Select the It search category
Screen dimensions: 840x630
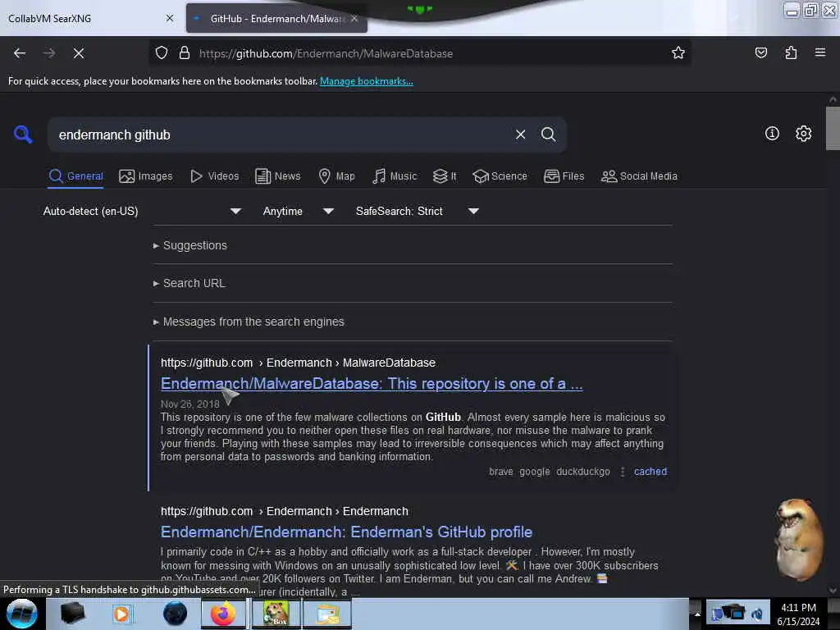pos(445,176)
